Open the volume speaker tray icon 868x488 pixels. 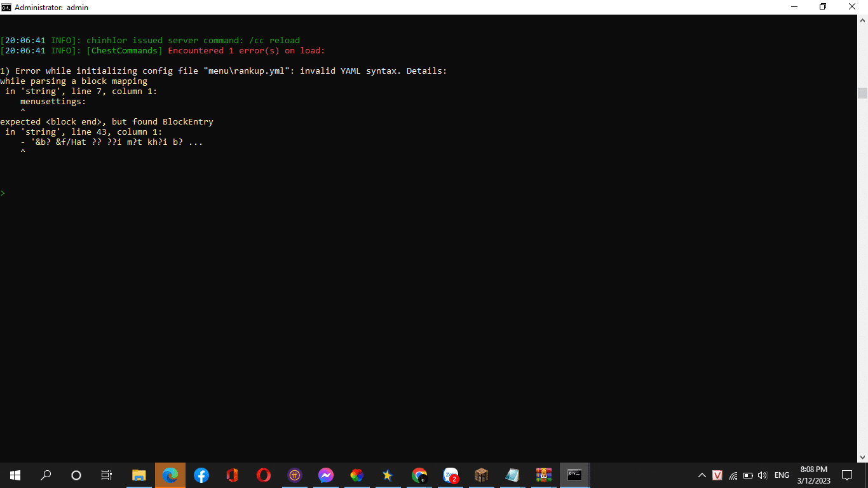[x=763, y=475]
